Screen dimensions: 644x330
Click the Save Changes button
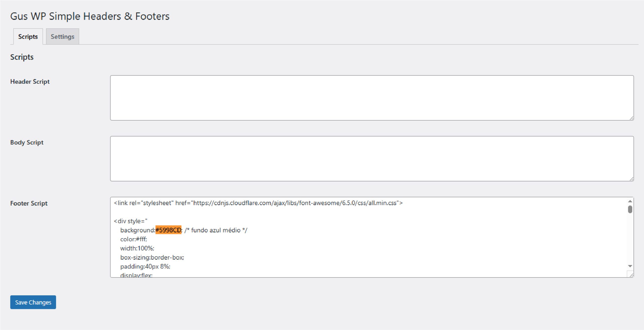click(x=33, y=302)
